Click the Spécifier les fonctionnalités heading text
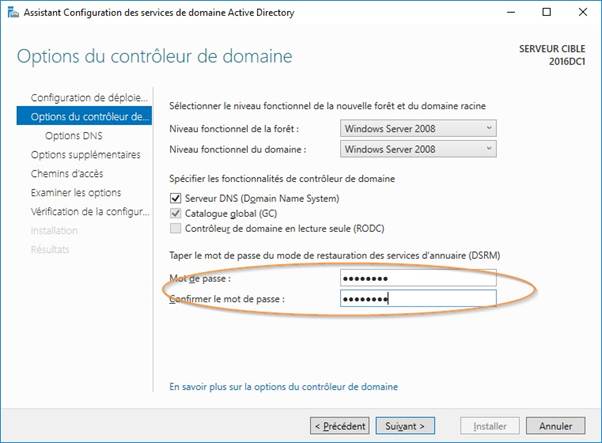602x443 pixels. 282,179
